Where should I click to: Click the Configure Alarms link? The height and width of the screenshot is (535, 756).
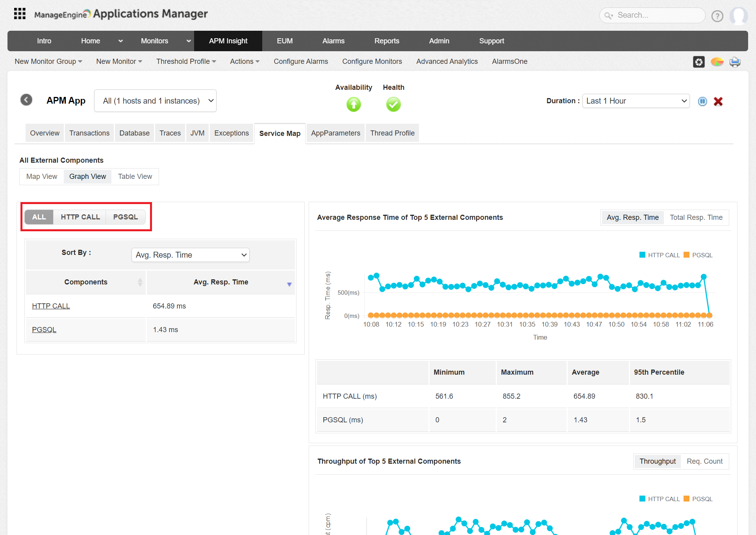pos(300,61)
